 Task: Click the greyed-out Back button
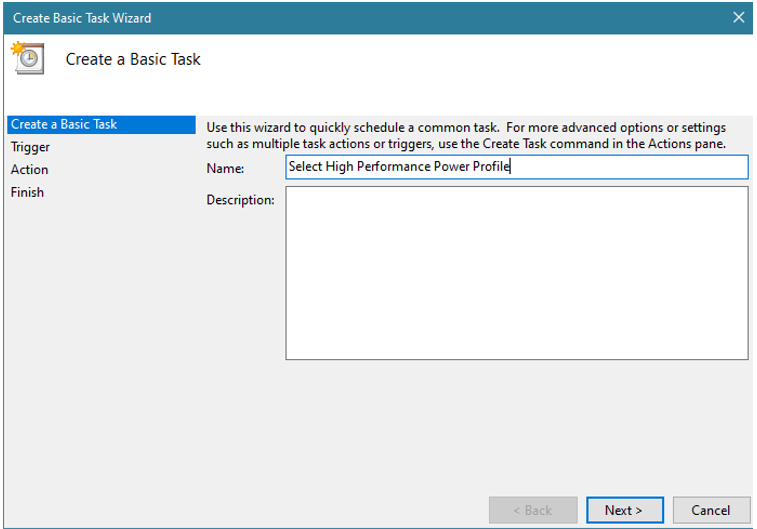[533, 510]
